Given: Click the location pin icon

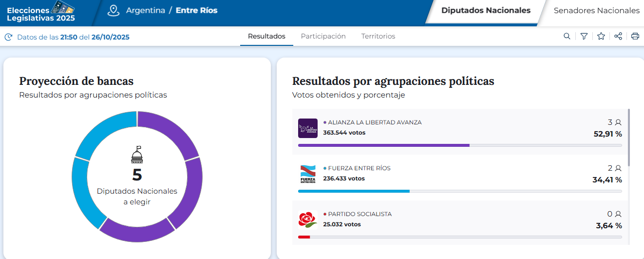Looking at the screenshot, I should point(114,10).
